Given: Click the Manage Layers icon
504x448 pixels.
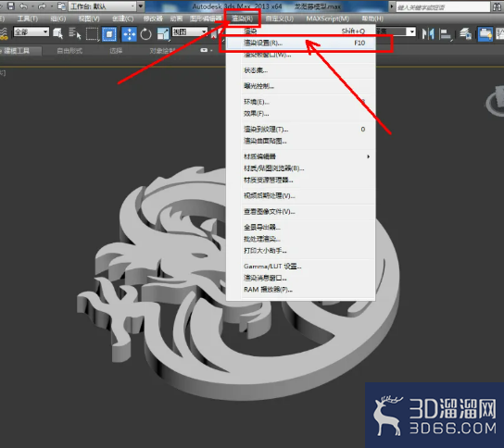Looking at the screenshot, I should (x=465, y=33).
